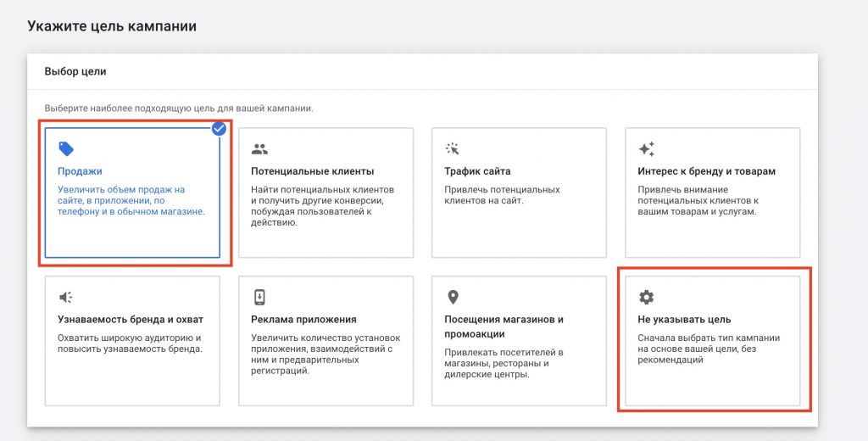This screenshot has height=441, width=868.
Task: Click description text under Реклама приложения
Action: 325,354
